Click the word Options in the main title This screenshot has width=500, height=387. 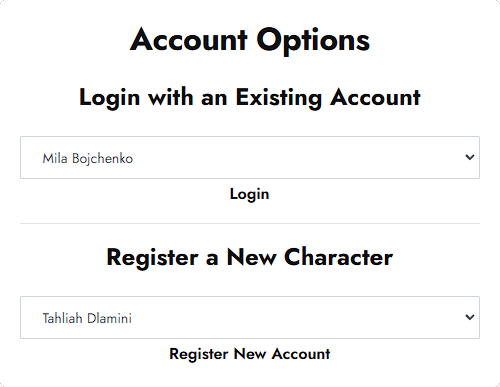click(313, 41)
